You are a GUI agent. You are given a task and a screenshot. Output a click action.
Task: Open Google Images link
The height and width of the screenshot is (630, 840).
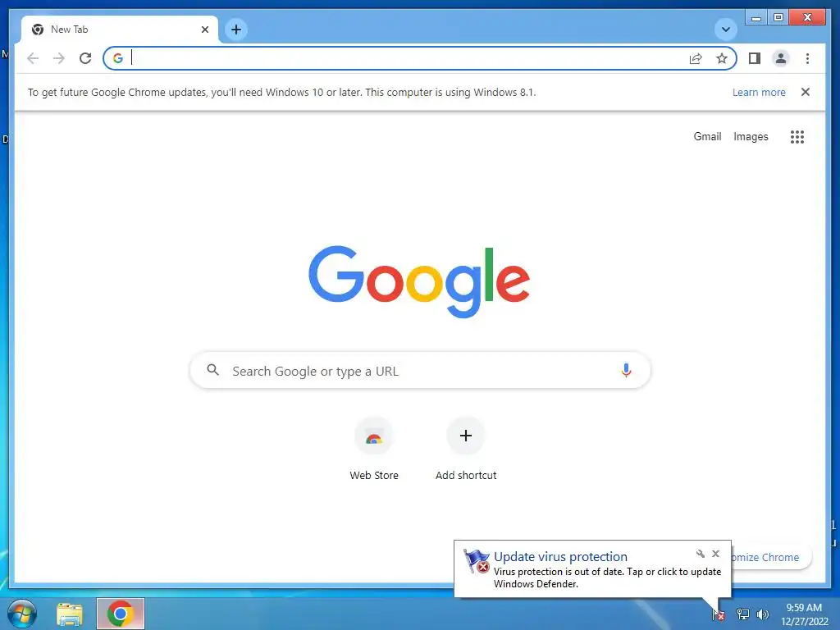751,137
